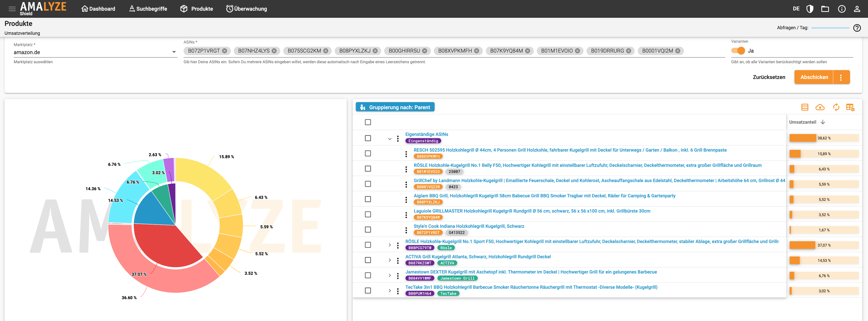Open the Suchbegriffe menu
The image size is (868, 321).
tap(148, 9)
